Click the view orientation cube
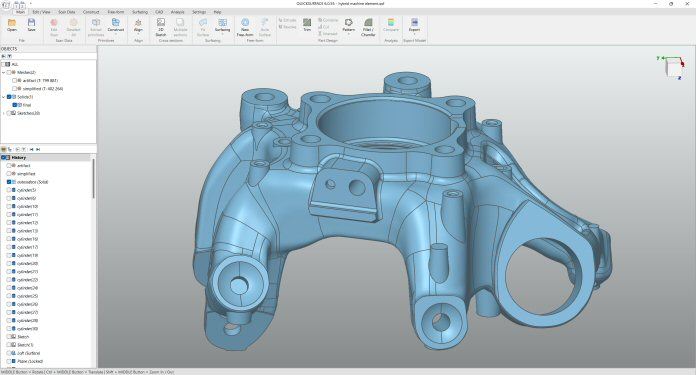This screenshot has width=696, height=375. click(674, 68)
